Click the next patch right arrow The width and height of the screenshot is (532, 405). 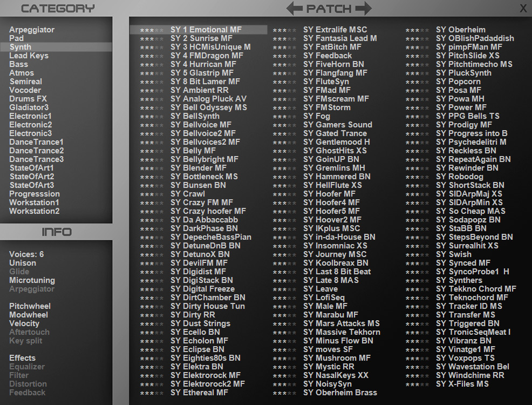[364, 8]
